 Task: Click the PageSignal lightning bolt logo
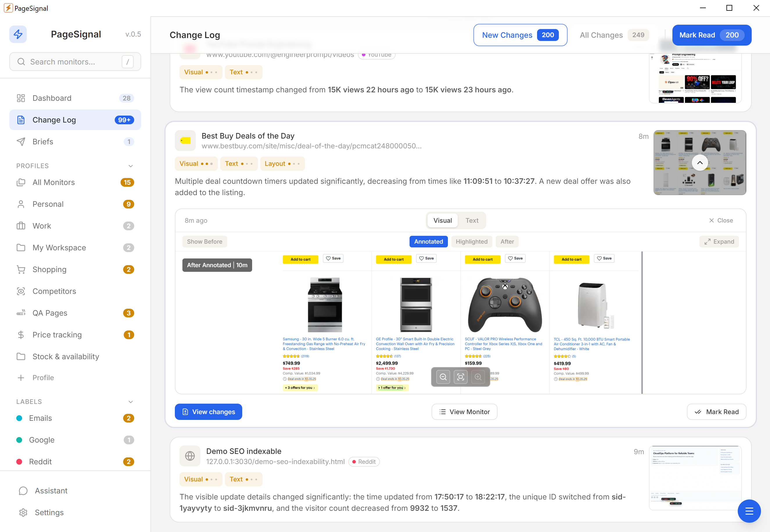(x=18, y=34)
